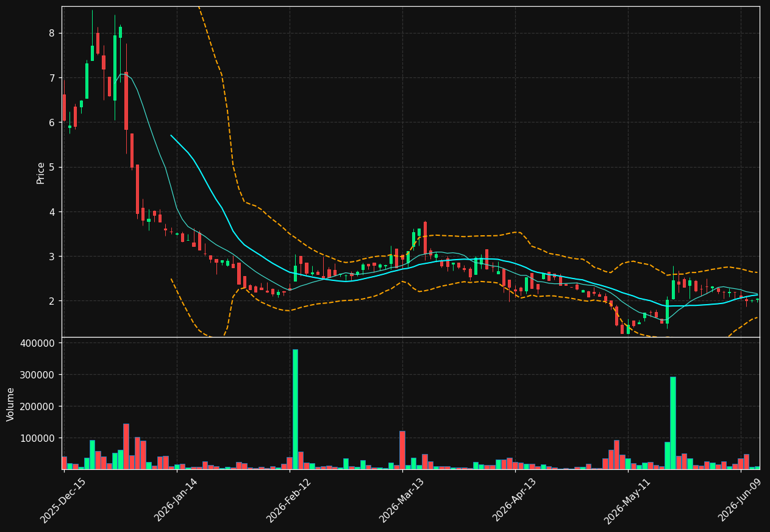Click the volume tick labeled 300000
770x532 pixels.
(x=38, y=375)
